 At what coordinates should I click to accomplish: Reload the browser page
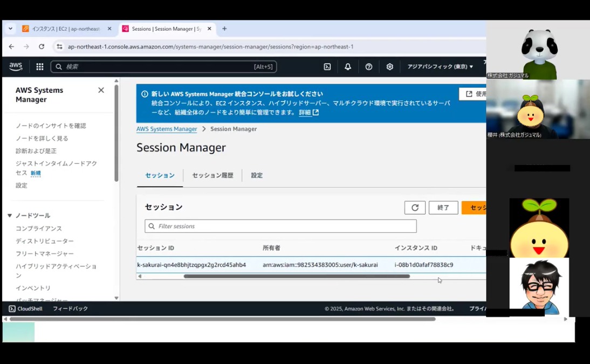[x=42, y=47]
